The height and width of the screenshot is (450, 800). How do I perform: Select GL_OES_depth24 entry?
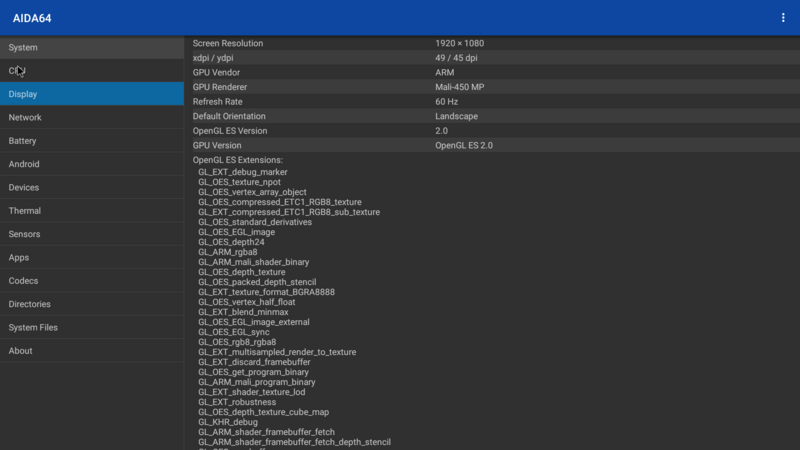pos(231,242)
